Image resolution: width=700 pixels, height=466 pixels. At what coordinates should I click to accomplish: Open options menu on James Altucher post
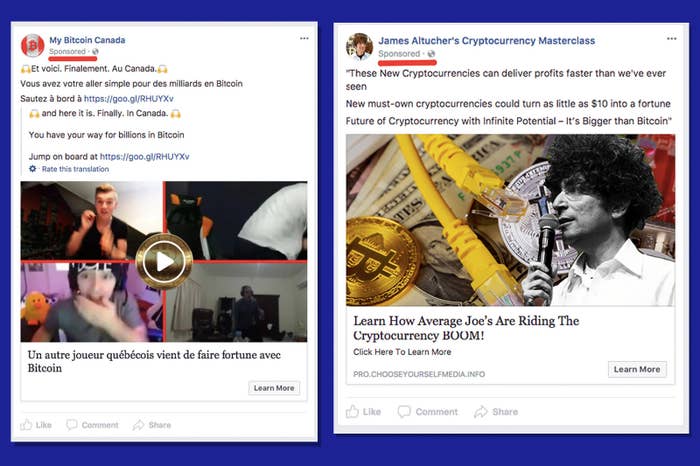(671, 39)
